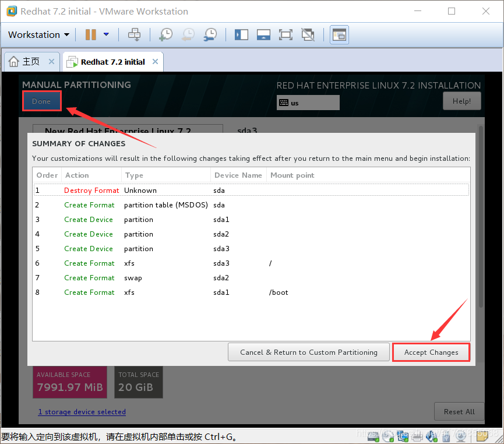This screenshot has width=504, height=444.
Task: Sort by the Type column header
Action: coord(166,175)
